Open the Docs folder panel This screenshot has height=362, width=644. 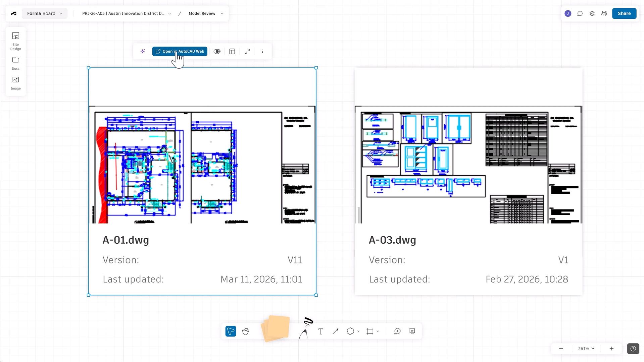[x=16, y=63]
